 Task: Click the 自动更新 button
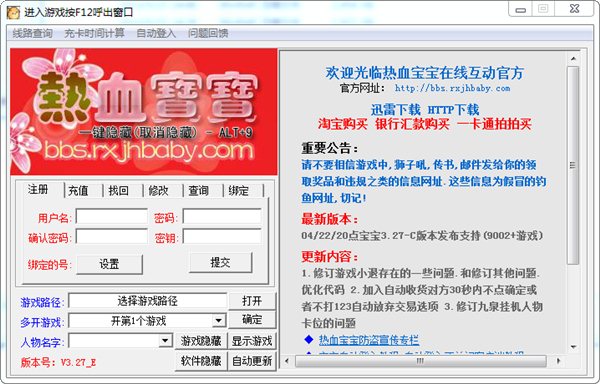(x=252, y=361)
